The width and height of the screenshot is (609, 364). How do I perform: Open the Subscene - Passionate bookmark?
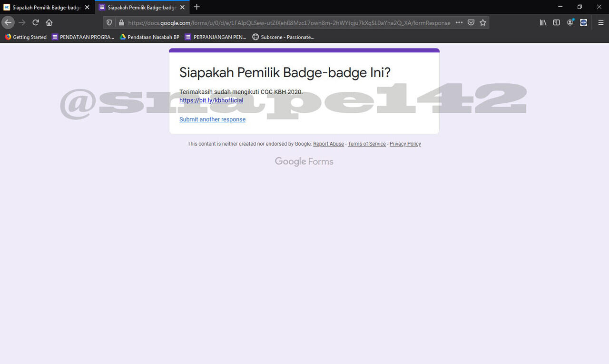[284, 37]
